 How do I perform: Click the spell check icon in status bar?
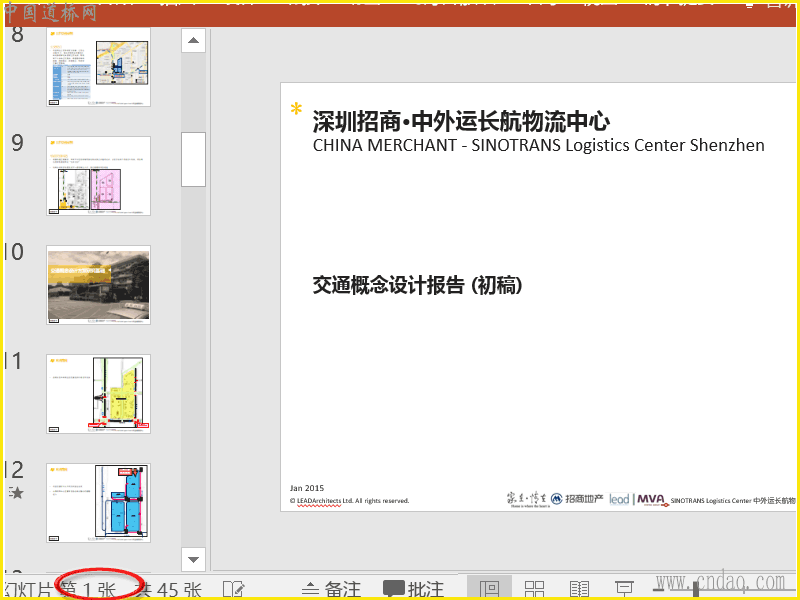[234, 589]
